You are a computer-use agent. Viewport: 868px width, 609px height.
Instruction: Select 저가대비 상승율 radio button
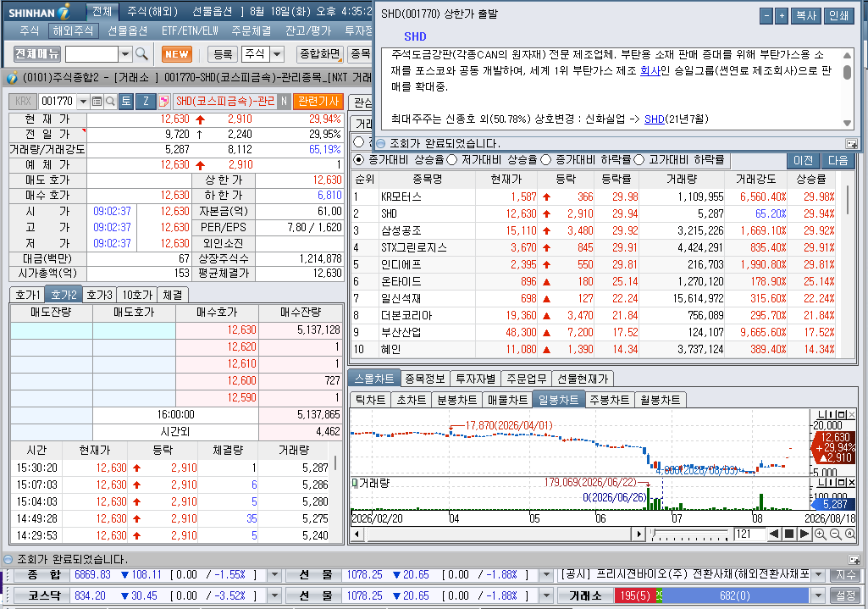(x=451, y=160)
